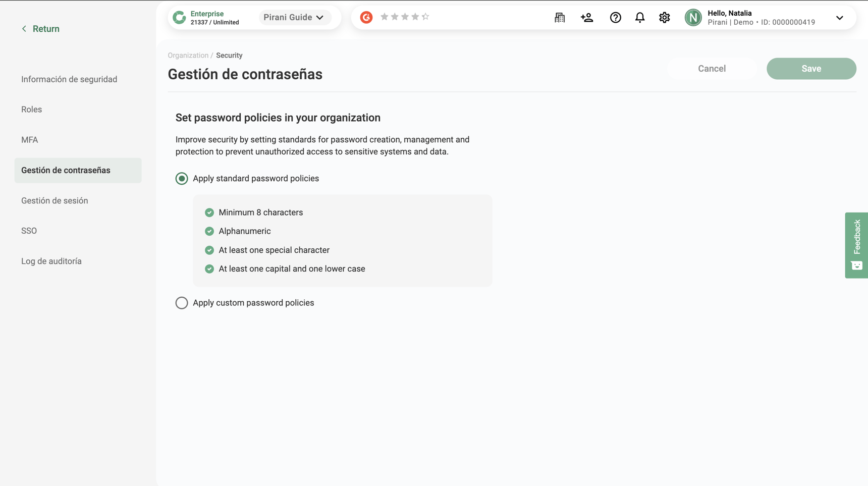Click the G2 review logo icon
Screen dimensions: 868x486
pyautogui.click(x=366, y=17)
